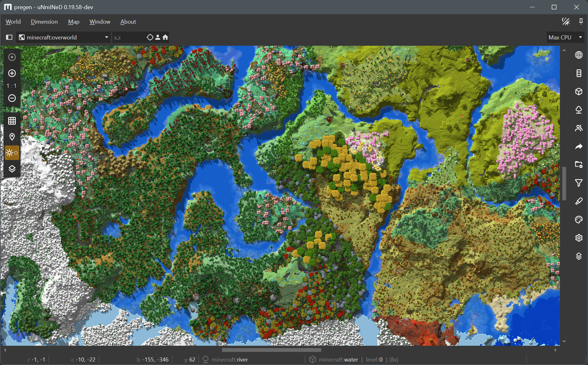Expand the Max CPU dropdown

pyautogui.click(x=565, y=37)
